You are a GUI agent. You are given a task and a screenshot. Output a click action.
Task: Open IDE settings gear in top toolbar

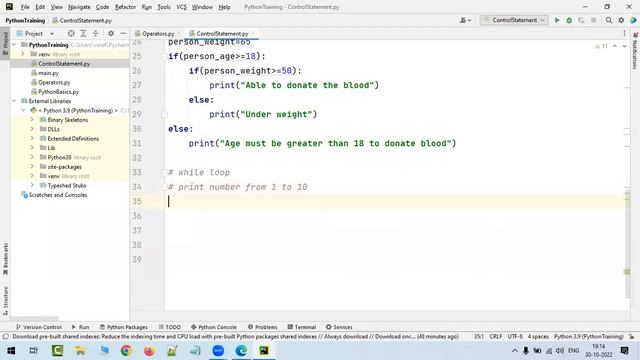pyautogui.click(x=621, y=20)
